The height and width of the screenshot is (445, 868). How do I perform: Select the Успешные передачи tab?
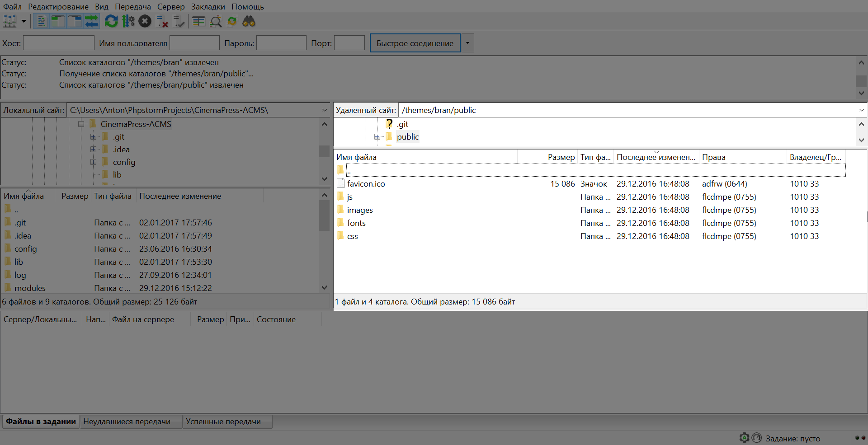[223, 422]
